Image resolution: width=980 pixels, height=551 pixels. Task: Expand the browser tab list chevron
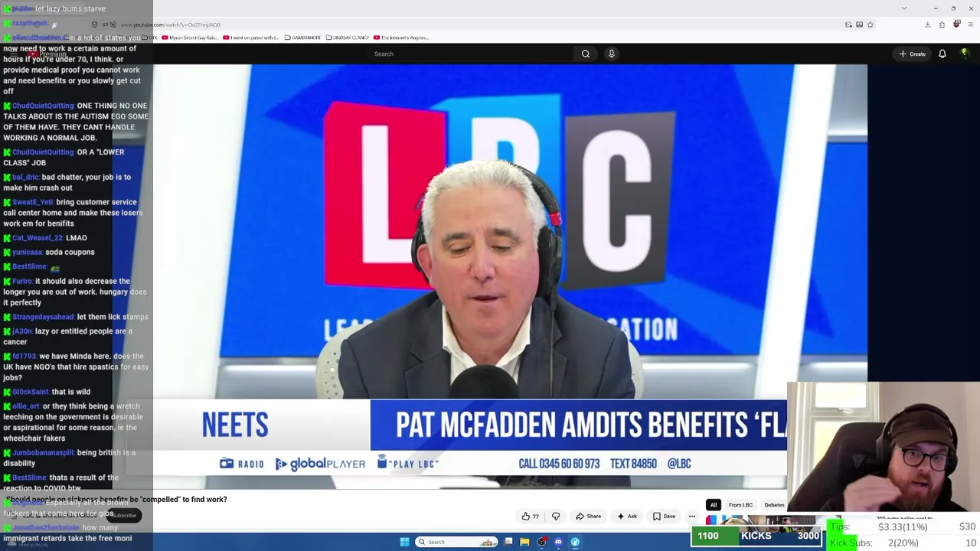pos(904,8)
